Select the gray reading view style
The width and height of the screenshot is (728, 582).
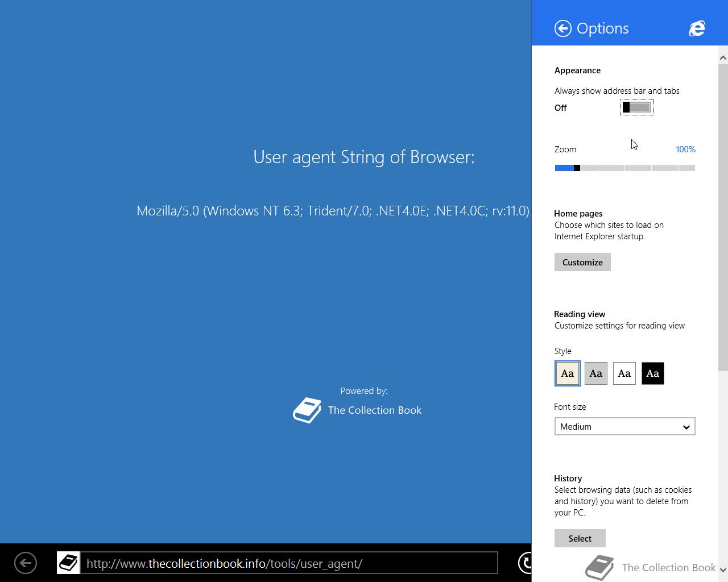point(596,373)
